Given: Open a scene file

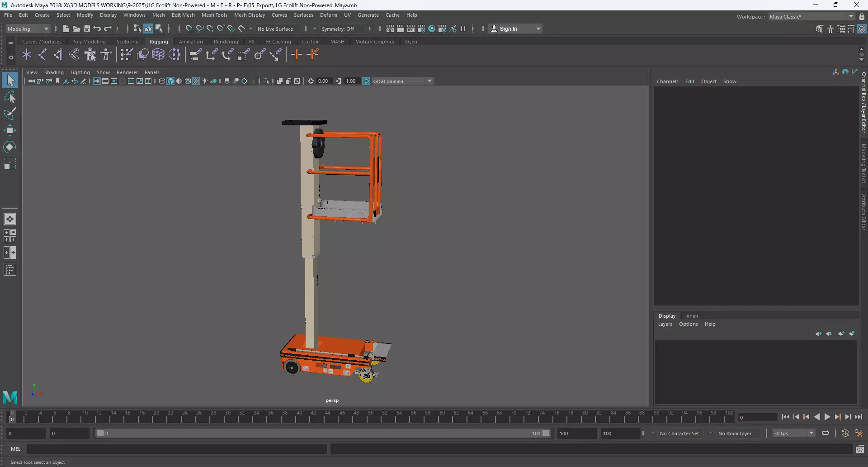Looking at the screenshot, I should click(76, 29).
